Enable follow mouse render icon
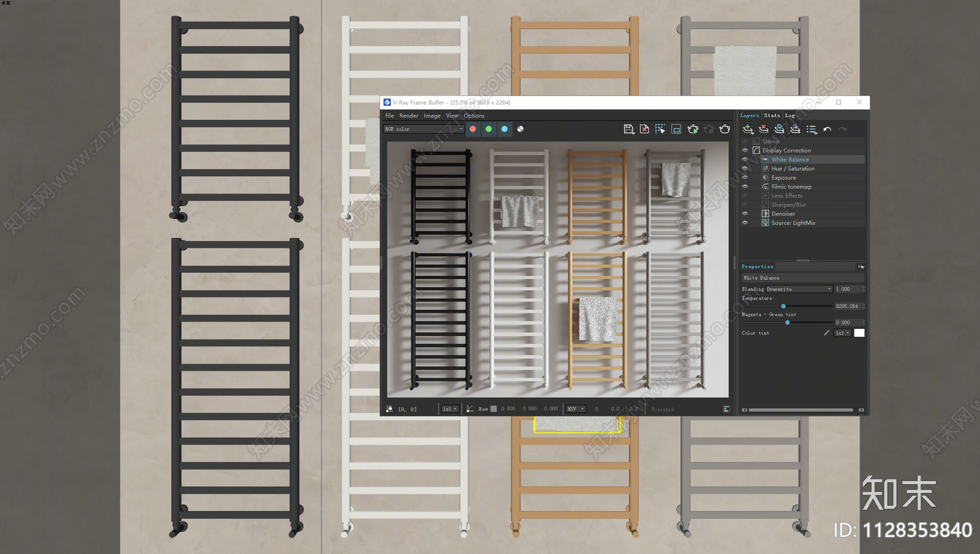 coord(660,129)
